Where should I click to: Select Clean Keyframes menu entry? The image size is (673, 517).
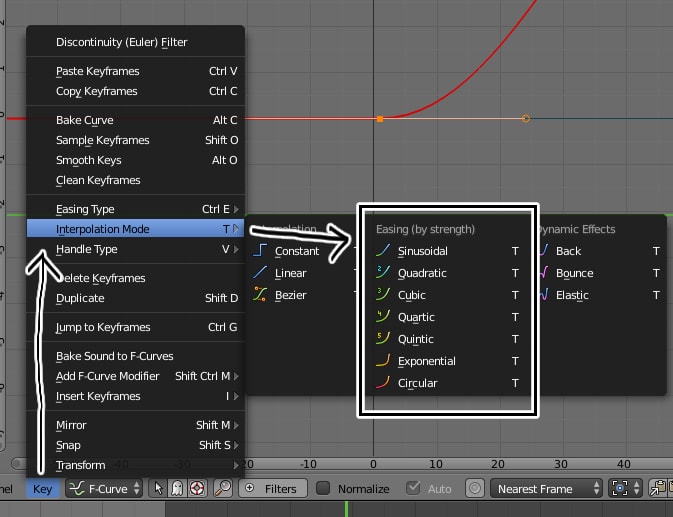(x=135, y=180)
